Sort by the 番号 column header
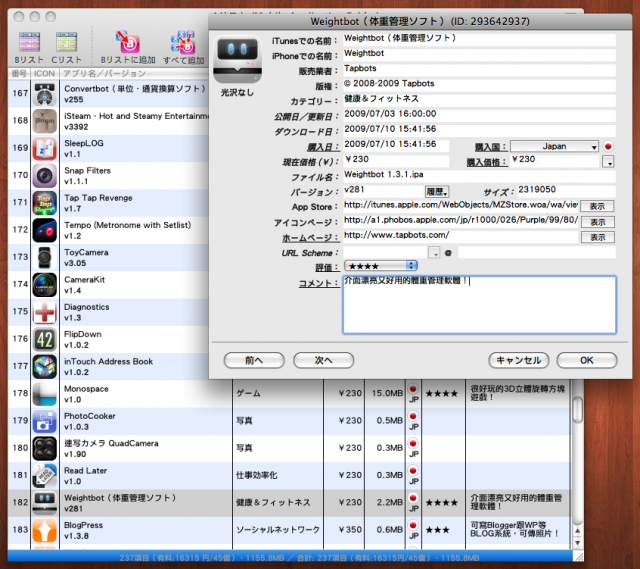640x569 pixels. [x=19, y=73]
